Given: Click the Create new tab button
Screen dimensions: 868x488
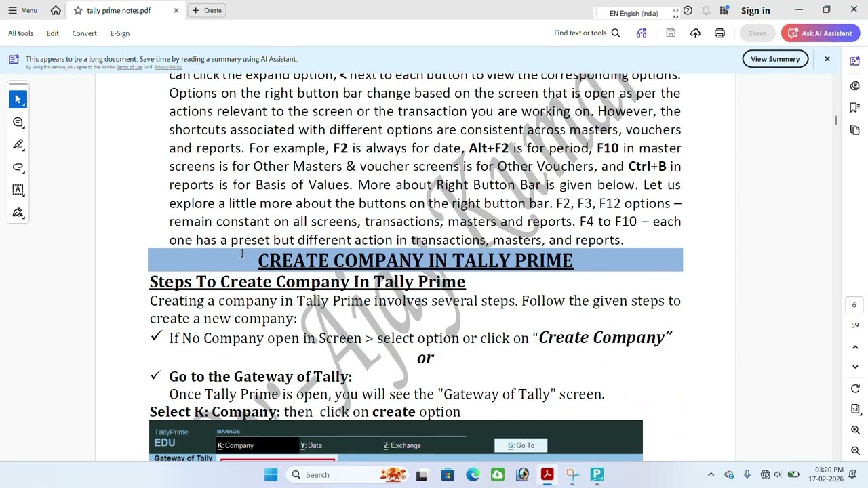Looking at the screenshot, I should 207,10.
